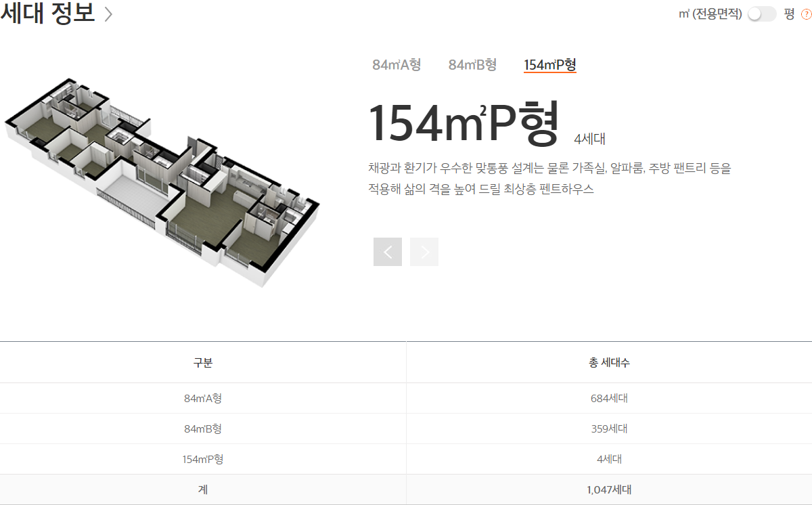812x505 pixels.
Task: Select the 84㎡B형 tab
Action: [472, 65]
